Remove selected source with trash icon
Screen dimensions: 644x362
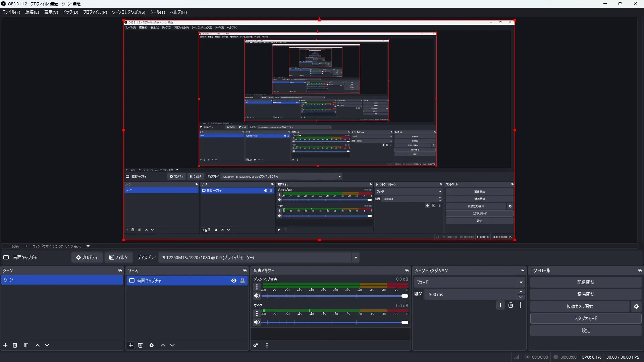[141, 345]
